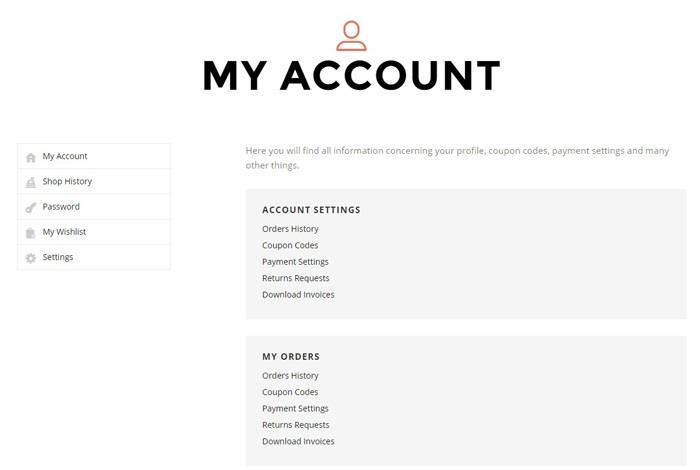Open My Account in the sidebar menu
This screenshot has width=700, height=470.
pyautogui.click(x=65, y=156)
